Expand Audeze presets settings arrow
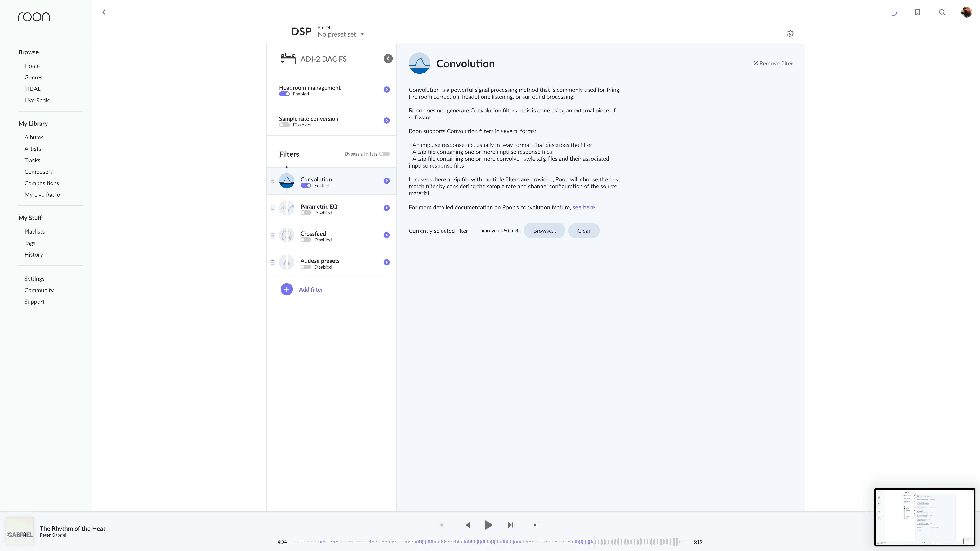The image size is (980, 551). pyautogui.click(x=386, y=262)
